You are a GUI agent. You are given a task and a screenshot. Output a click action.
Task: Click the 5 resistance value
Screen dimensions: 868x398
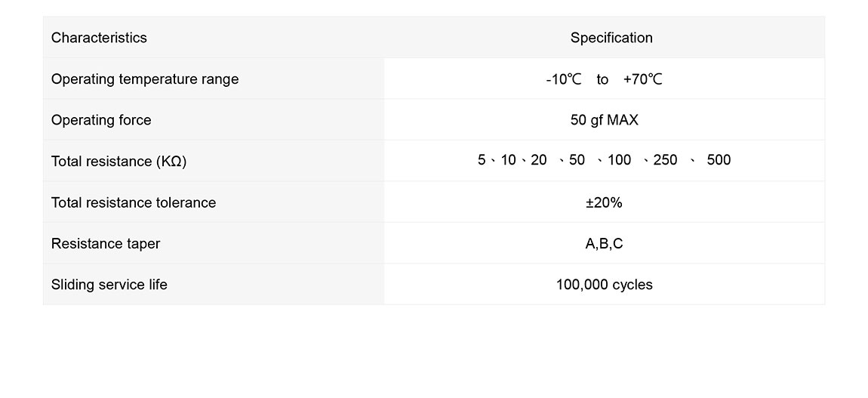[482, 160]
